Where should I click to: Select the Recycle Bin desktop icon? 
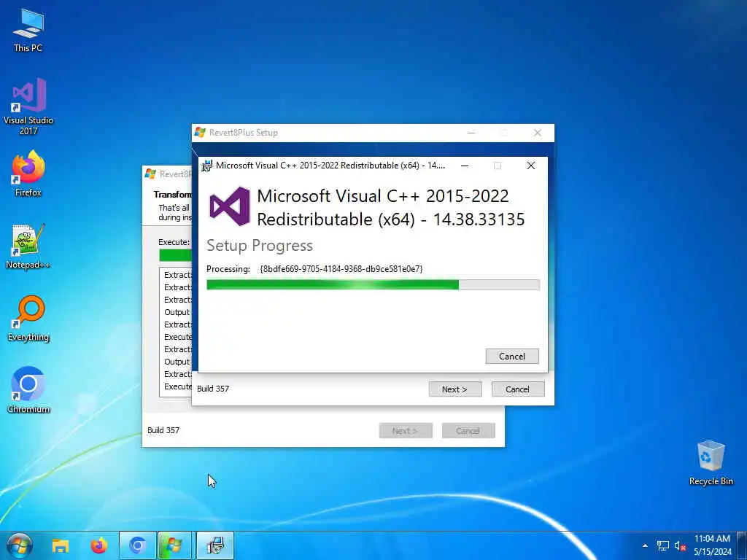click(x=711, y=463)
